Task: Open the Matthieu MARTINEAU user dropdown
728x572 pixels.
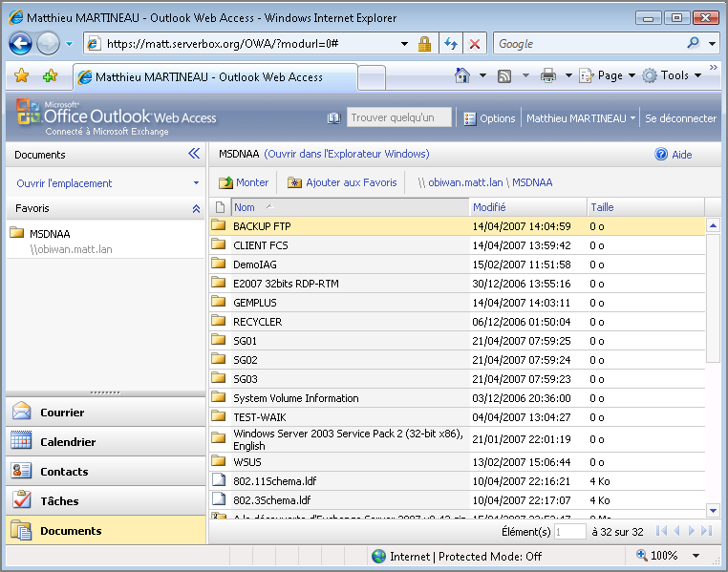Action: click(x=581, y=118)
